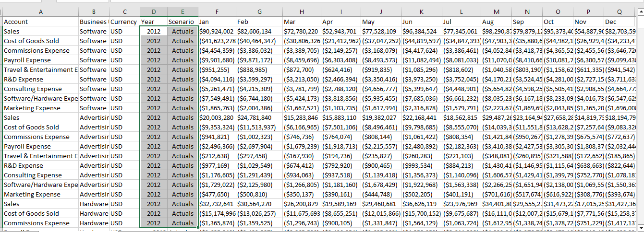
Task: Click column H header
Action: click(302, 12)
